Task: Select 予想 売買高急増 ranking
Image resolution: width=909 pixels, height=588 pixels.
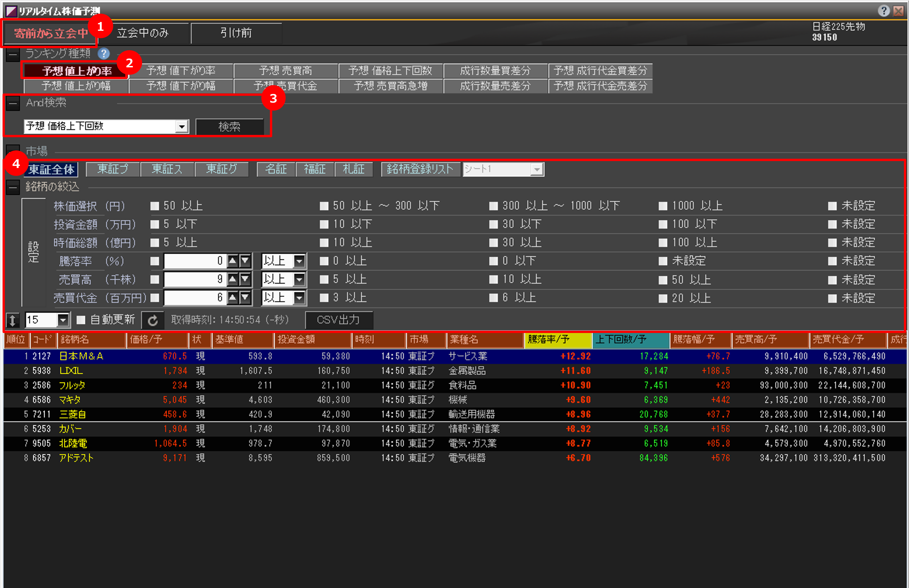Action: click(x=391, y=86)
